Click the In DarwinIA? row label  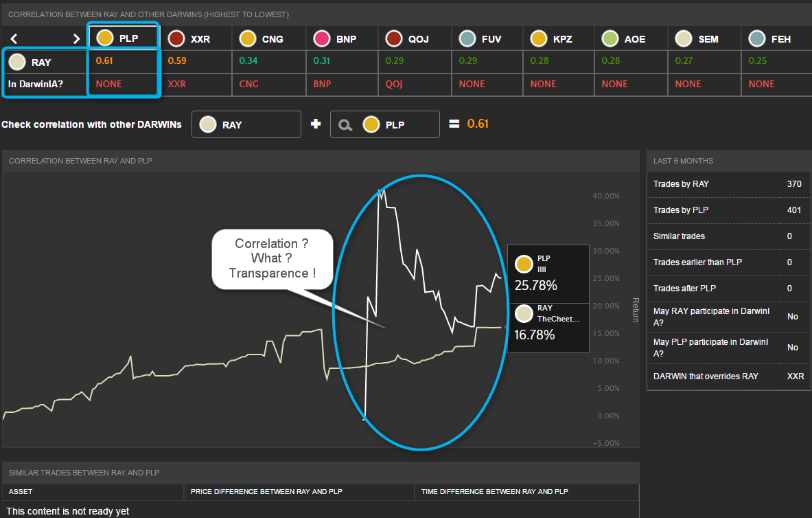(35, 84)
